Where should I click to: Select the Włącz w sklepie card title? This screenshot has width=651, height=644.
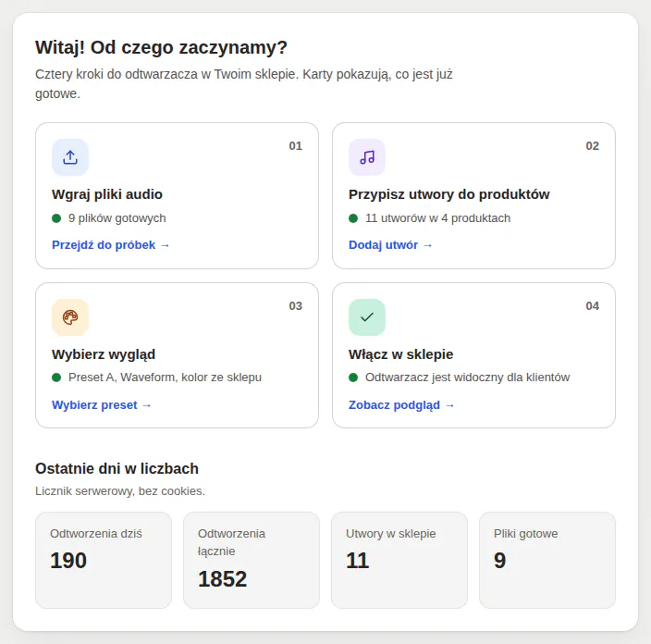click(x=400, y=354)
